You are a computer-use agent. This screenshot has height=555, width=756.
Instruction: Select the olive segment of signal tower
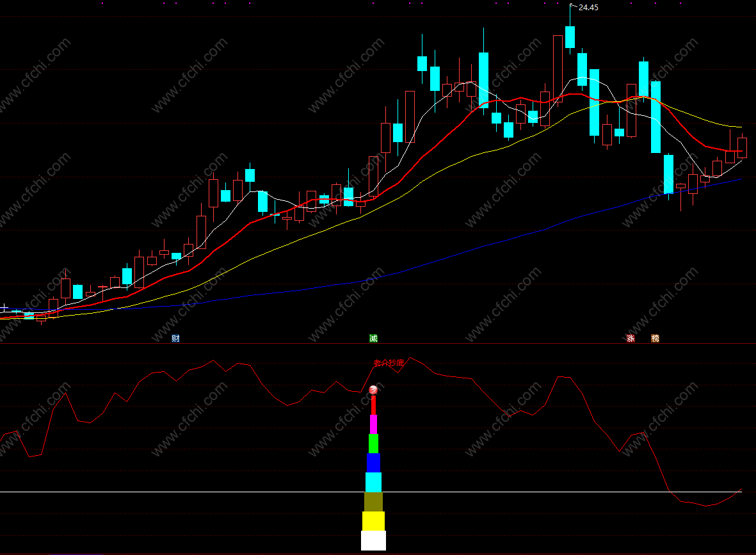pos(373,502)
